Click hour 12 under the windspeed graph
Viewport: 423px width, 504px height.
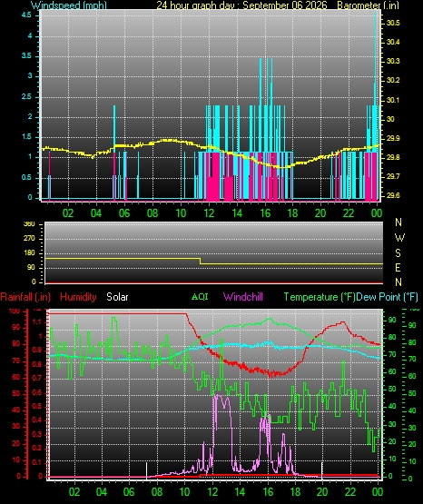[209, 213]
